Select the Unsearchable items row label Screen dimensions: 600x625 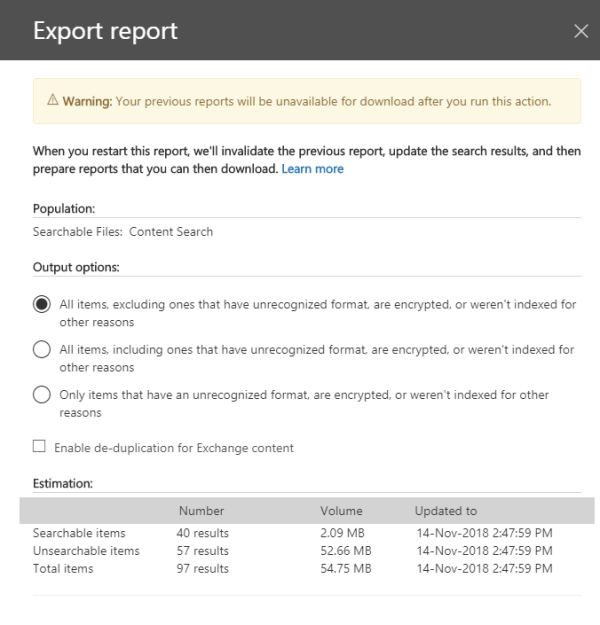86,551
